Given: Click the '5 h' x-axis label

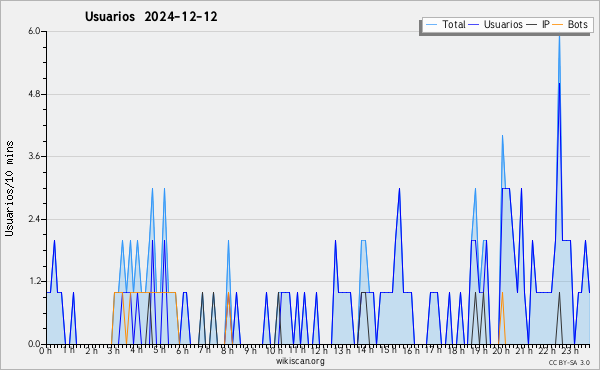Looking at the screenshot, I should [x=159, y=350].
